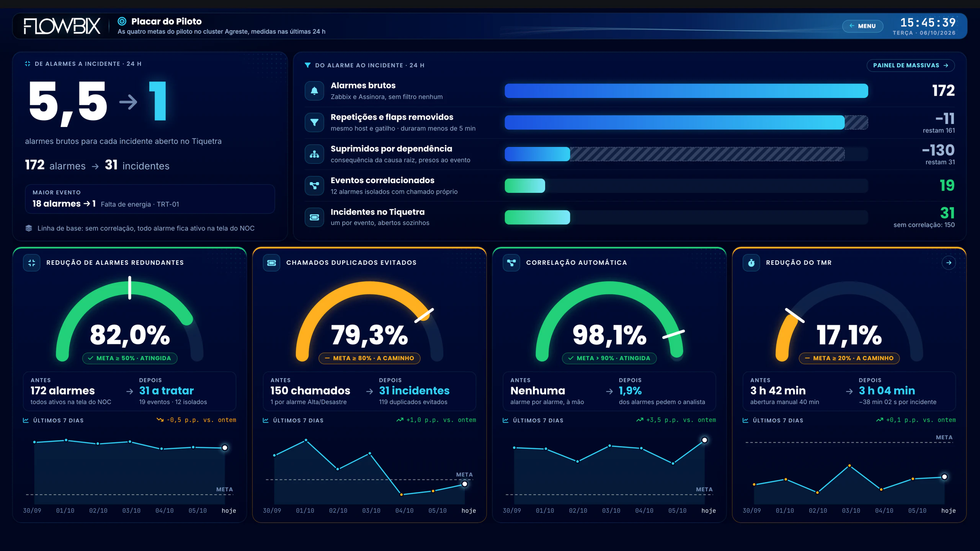The width and height of the screenshot is (980, 551).
Task: Select the hoje point on Correlação chart
Action: [704, 440]
